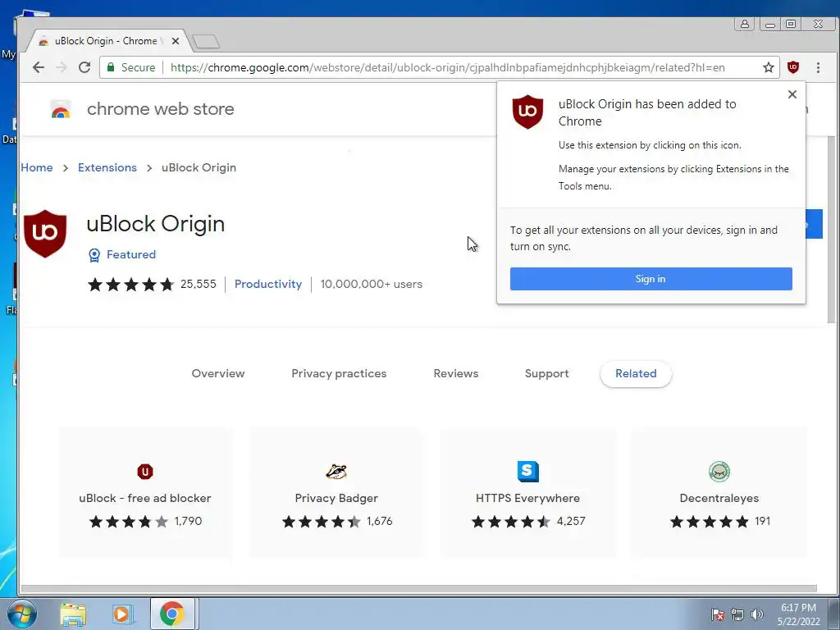Viewport: 840px width, 630px height.
Task: Select the Related tab
Action: 636,373
